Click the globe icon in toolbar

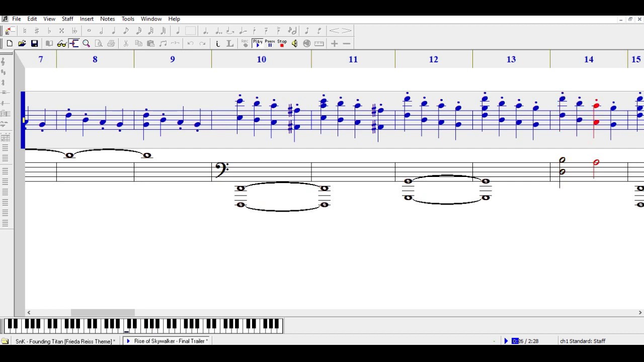(x=307, y=44)
